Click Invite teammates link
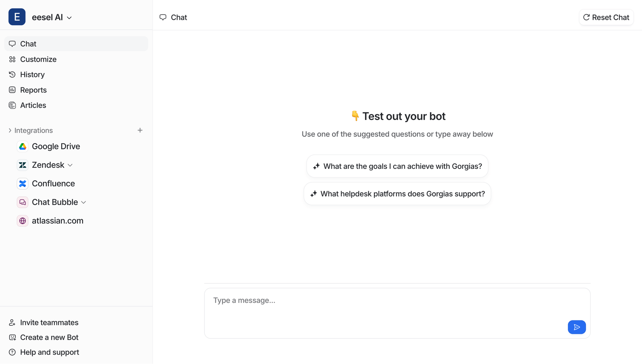The height and width of the screenshot is (364, 642). coord(49,322)
